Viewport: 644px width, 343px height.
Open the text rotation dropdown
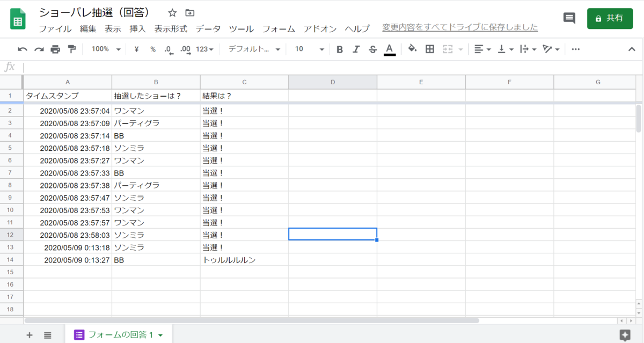tap(551, 49)
